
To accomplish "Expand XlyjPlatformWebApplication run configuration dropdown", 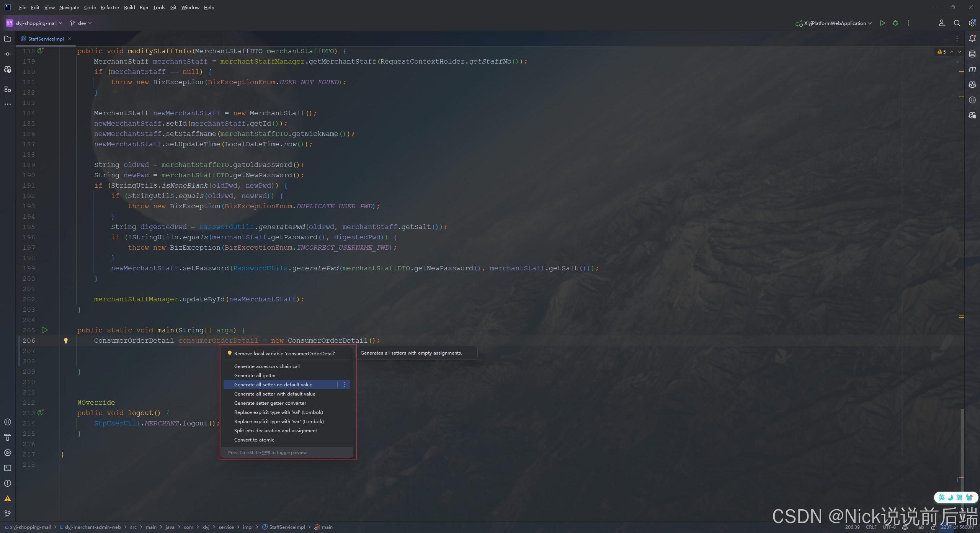I will [835, 23].
